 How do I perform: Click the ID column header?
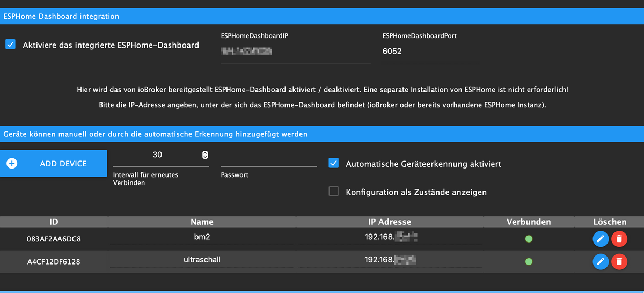(x=54, y=222)
